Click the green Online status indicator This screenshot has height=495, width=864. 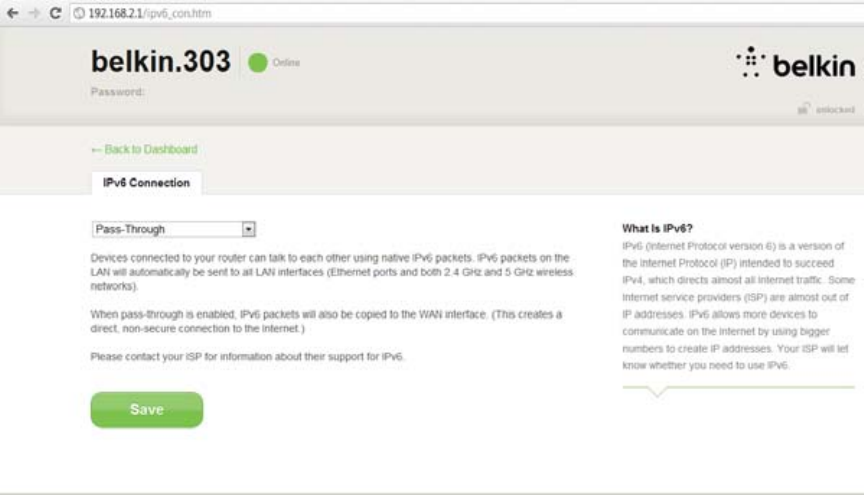(257, 62)
